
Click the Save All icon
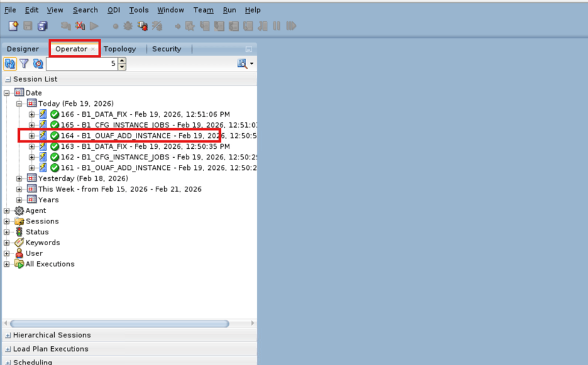(x=42, y=25)
